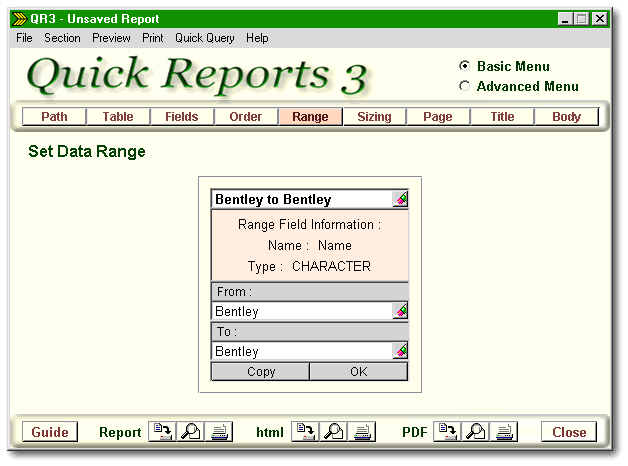The width and height of the screenshot is (628, 466).
Task: Open the Quick Query menu
Action: 205,38
